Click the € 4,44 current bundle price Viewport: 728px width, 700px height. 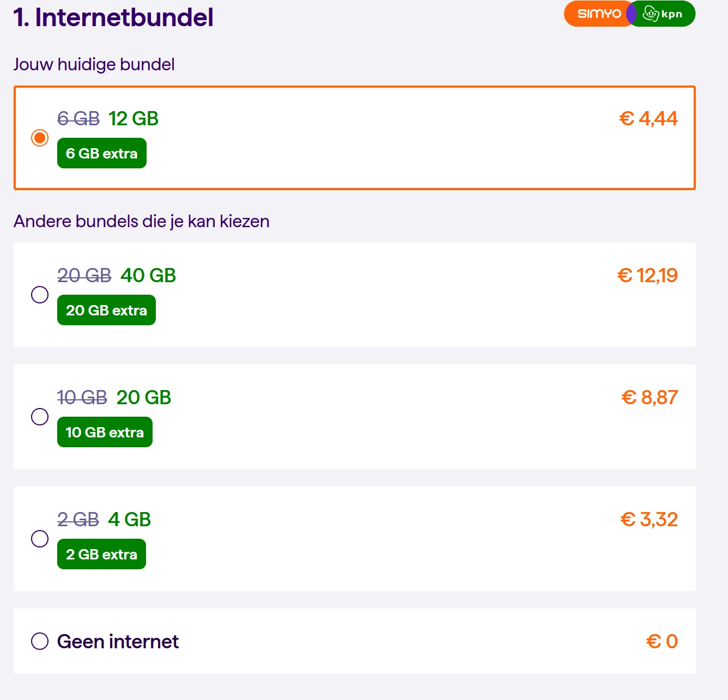pos(648,119)
